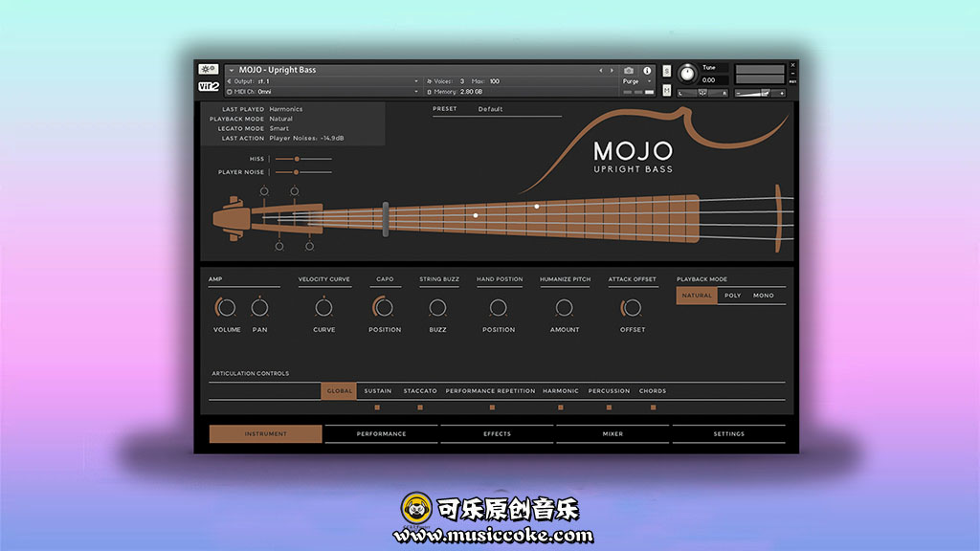
Task: Select Mono playback mode
Action: 763,296
